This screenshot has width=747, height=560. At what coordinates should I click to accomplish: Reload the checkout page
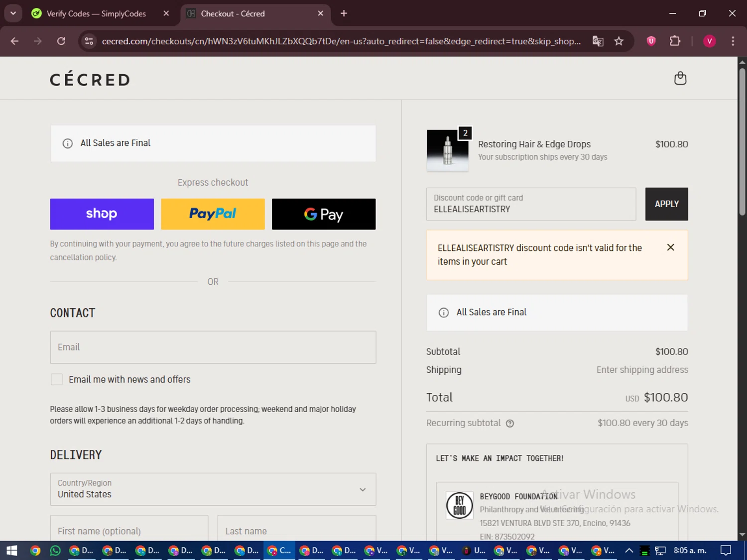point(61,41)
